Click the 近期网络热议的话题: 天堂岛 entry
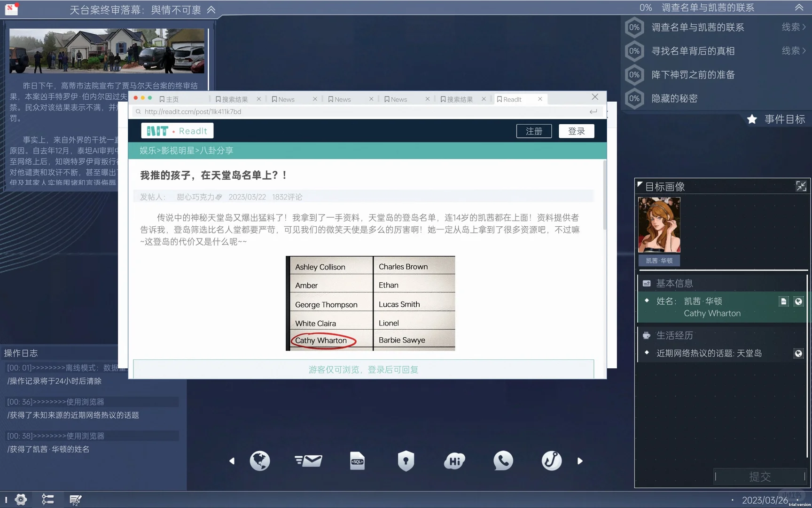Image resolution: width=812 pixels, height=508 pixels. pos(709,353)
